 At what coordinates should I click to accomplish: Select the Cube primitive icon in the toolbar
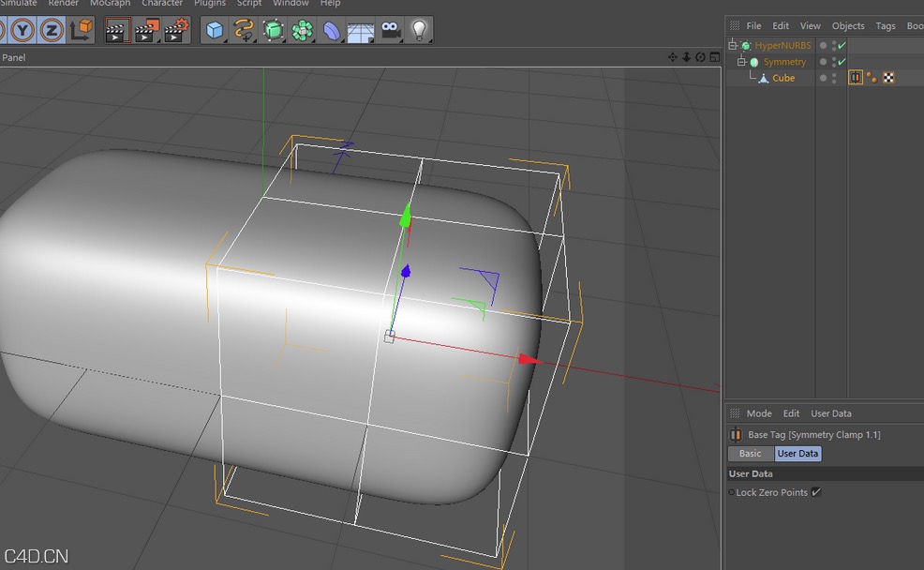point(214,29)
